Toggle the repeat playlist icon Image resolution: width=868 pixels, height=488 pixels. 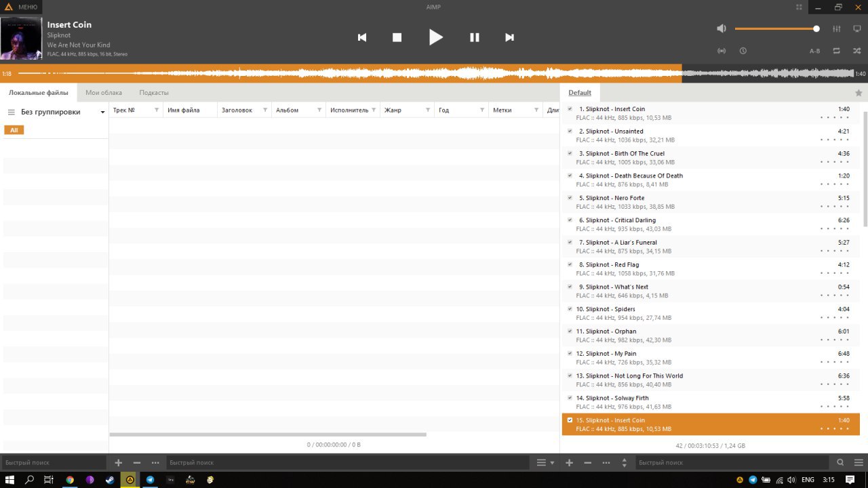coord(837,51)
